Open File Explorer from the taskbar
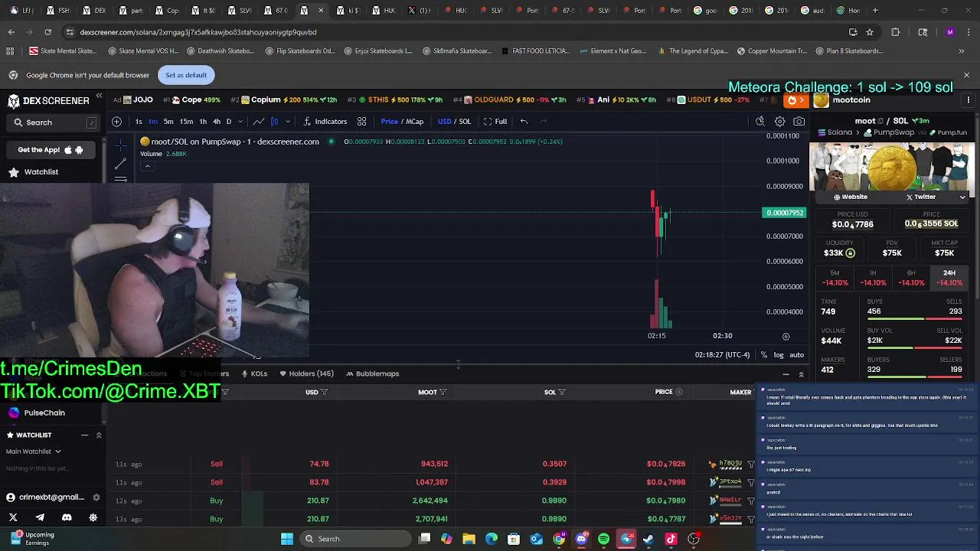980x551 pixels. [469, 539]
